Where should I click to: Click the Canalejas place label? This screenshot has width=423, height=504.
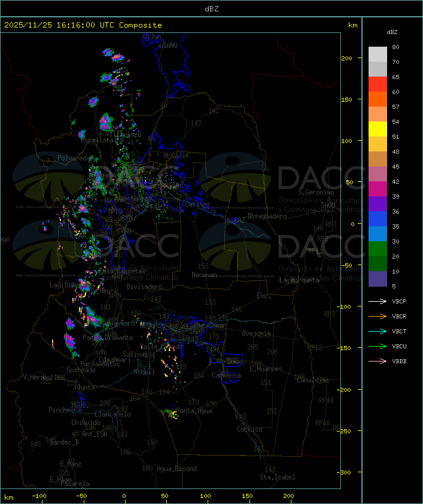pos(313,380)
